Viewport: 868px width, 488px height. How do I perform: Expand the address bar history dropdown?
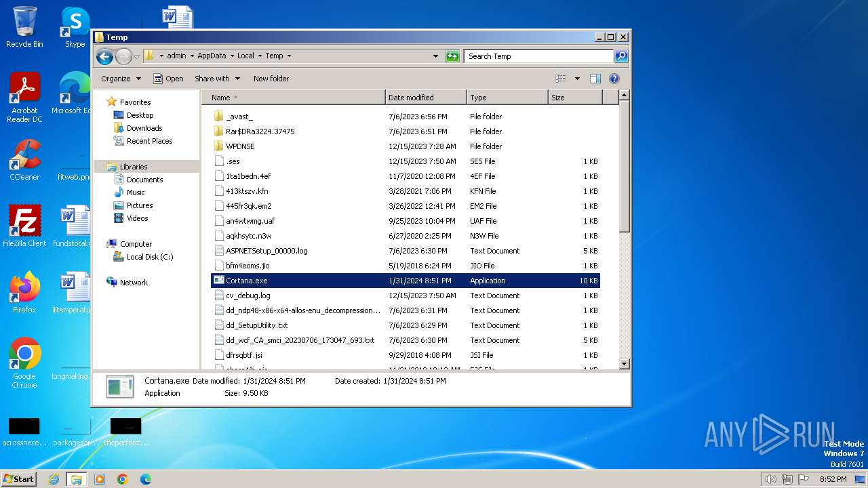[x=435, y=56]
